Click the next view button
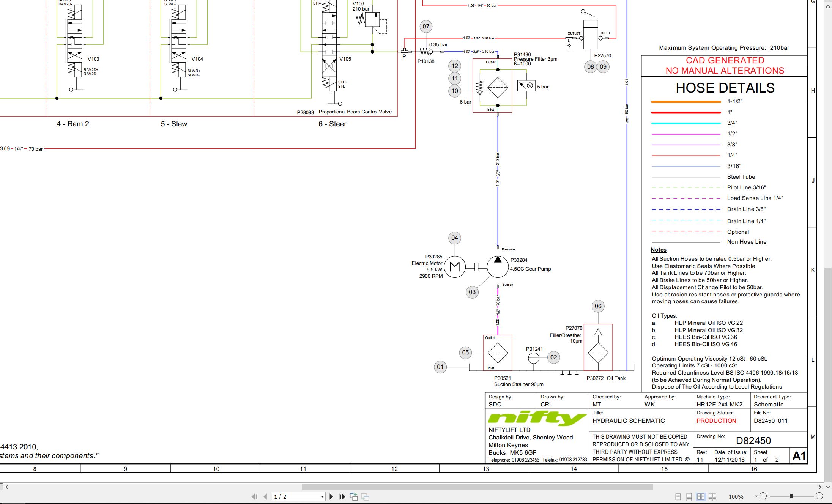 pyautogui.click(x=365, y=496)
